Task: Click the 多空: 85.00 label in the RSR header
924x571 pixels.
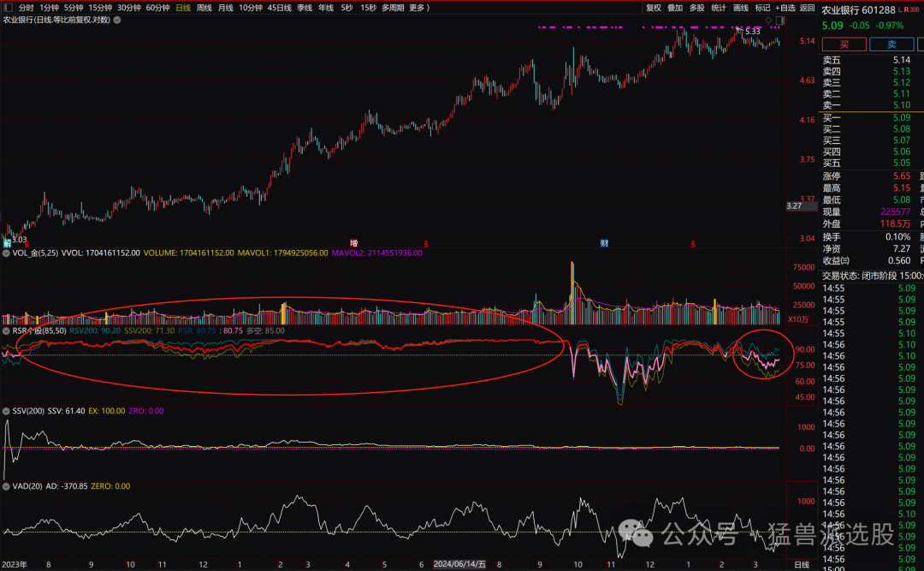Action: coord(265,331)
